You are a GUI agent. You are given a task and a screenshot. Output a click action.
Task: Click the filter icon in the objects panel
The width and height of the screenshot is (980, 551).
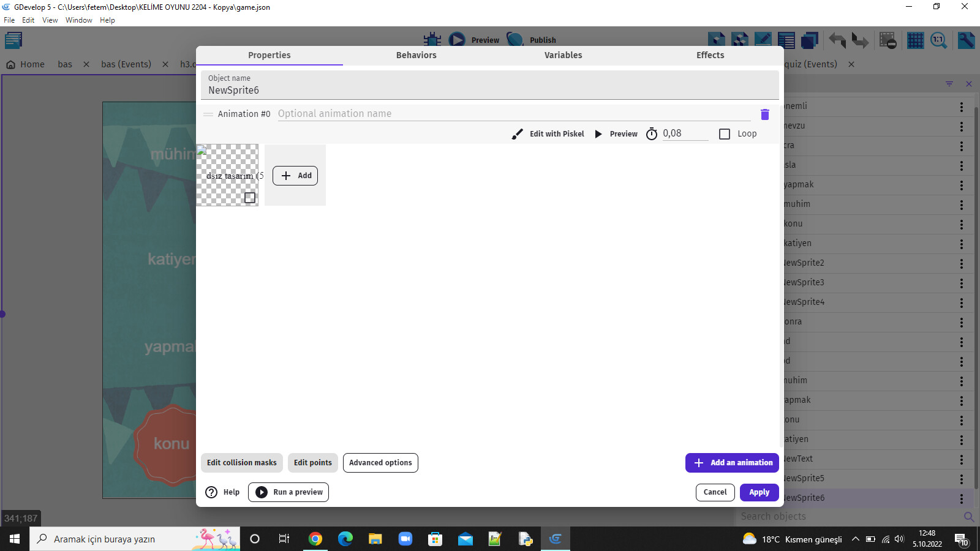point(949,84)
